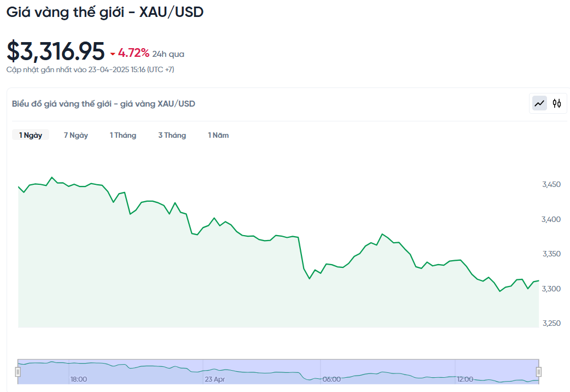
Task: Click the 06:00 marker in navigator
Action: [331, 379]
